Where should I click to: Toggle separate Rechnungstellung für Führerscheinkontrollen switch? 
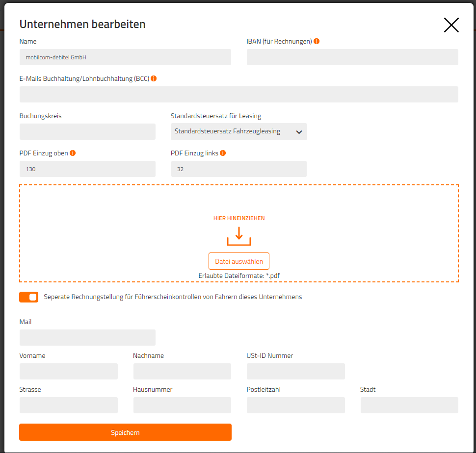(x=29, y=297)
